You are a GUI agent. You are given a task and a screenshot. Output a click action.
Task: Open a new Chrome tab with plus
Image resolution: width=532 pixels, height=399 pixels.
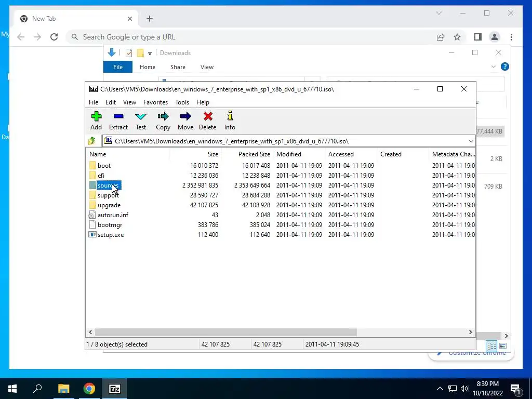[x=150, y=19]
